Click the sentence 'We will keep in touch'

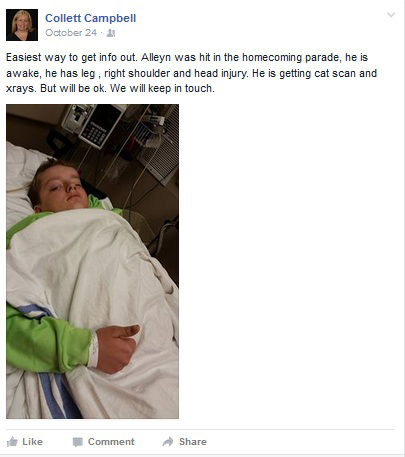click(162, 88)
